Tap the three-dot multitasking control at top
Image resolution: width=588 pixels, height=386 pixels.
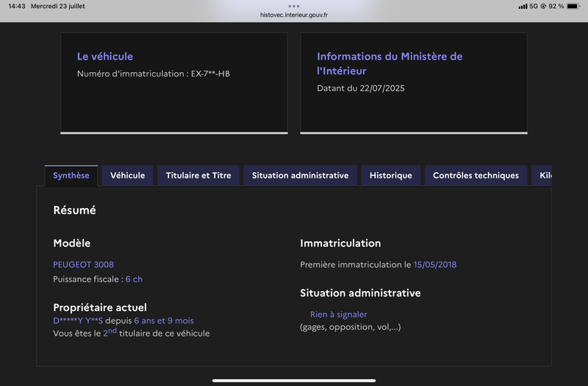click(x=294, y=6)
